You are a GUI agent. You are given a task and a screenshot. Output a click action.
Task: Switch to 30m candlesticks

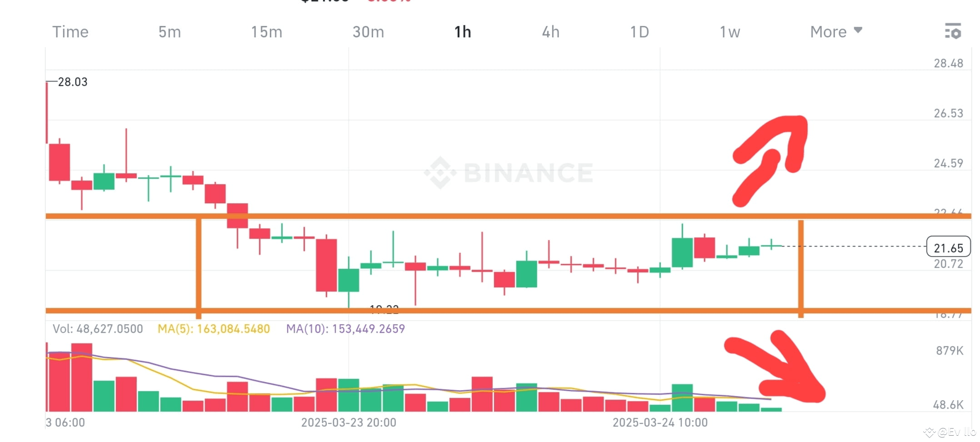tap(368, 31)
